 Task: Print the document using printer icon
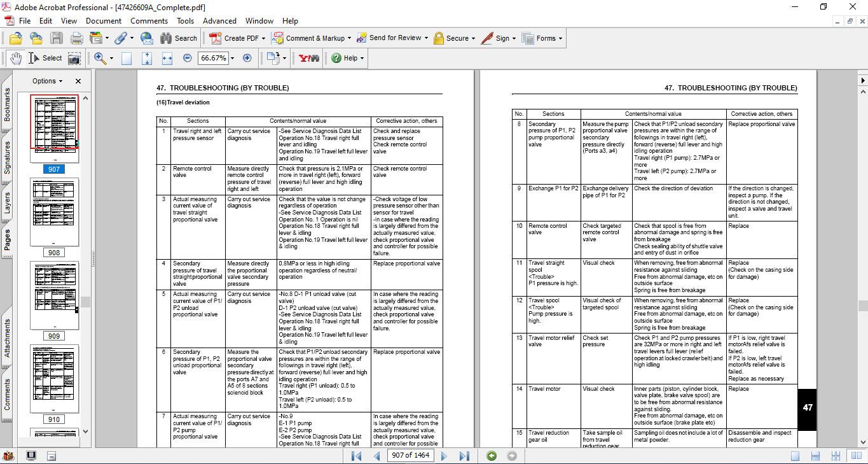tap(76, 38)
